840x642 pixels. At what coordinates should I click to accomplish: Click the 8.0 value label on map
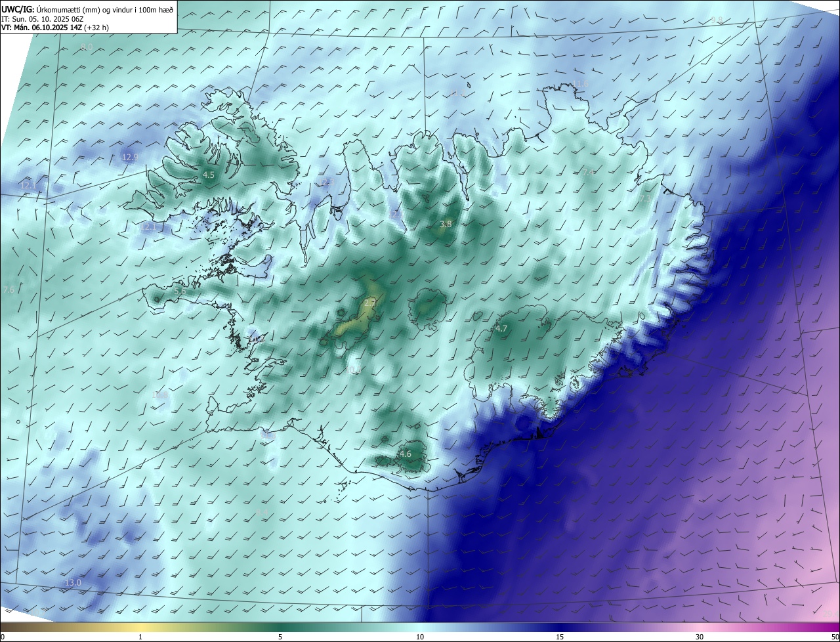click(x=87, y=47)
